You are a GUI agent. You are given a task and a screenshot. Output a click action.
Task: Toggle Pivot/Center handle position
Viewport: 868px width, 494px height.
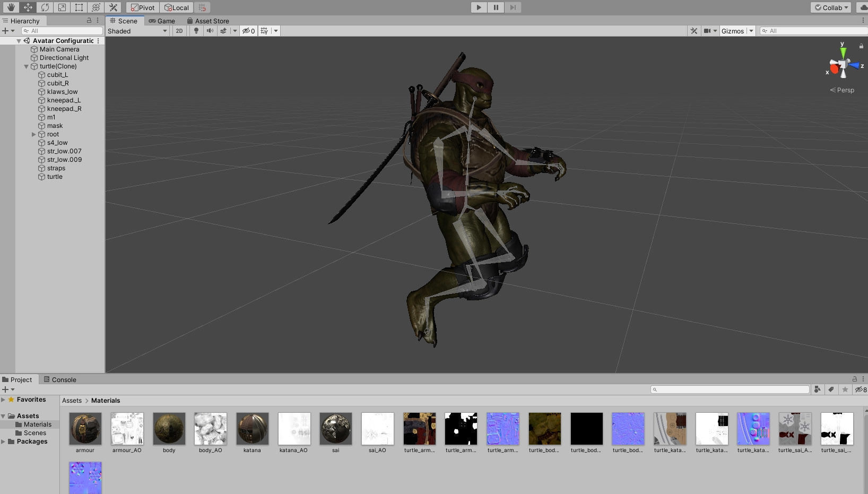(x=143, y=7)
